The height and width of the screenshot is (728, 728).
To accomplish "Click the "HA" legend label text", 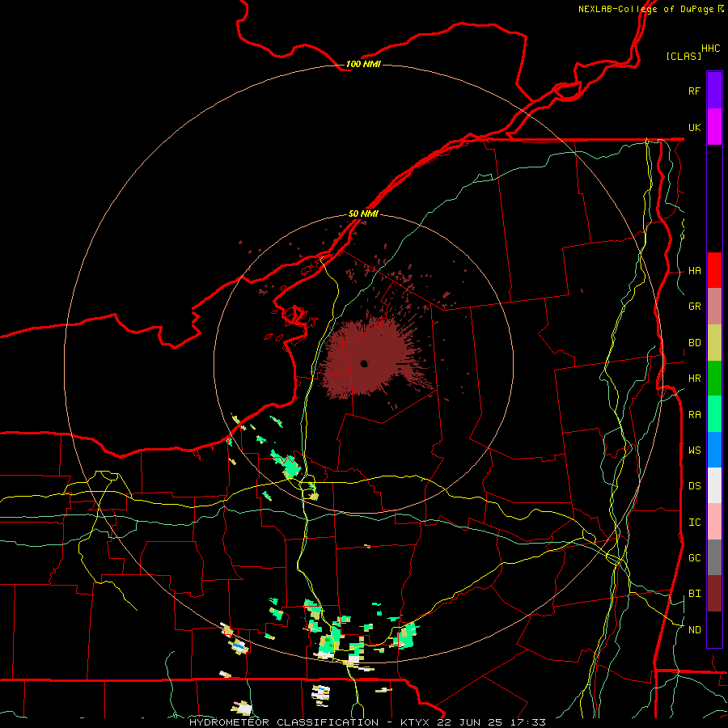I will 694,271.
